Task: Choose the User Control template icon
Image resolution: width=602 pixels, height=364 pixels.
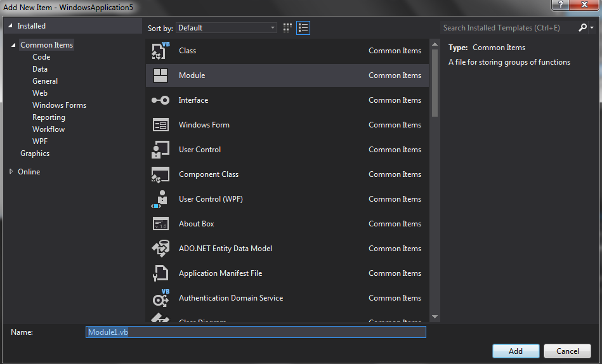Action: (160, 150)
